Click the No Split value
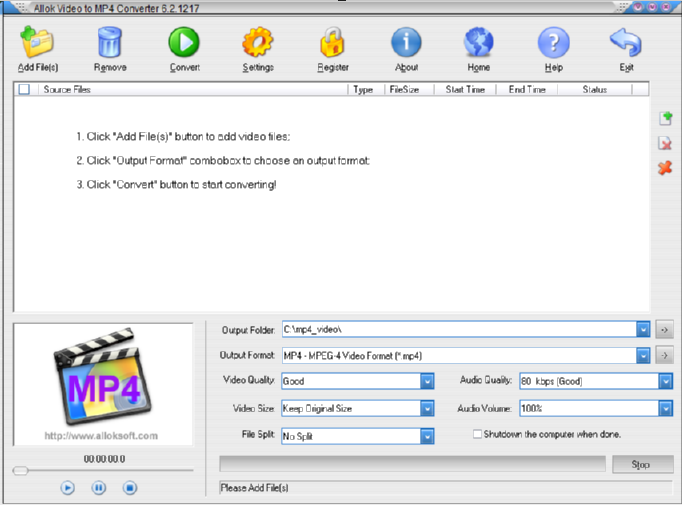The width and height of the screenshot is (682, 505). 298,436
